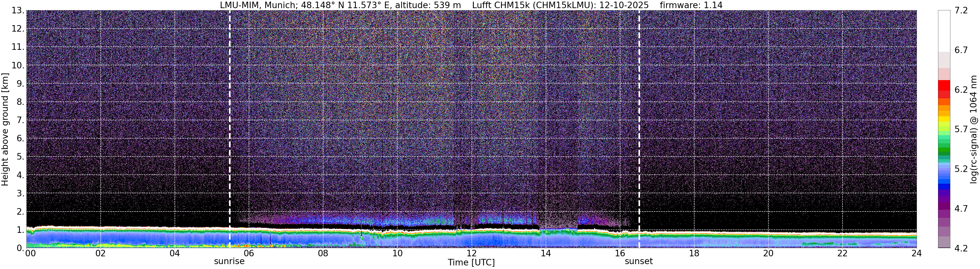Click the y-axis tick label 3.
980x269 pixels.
21,193
